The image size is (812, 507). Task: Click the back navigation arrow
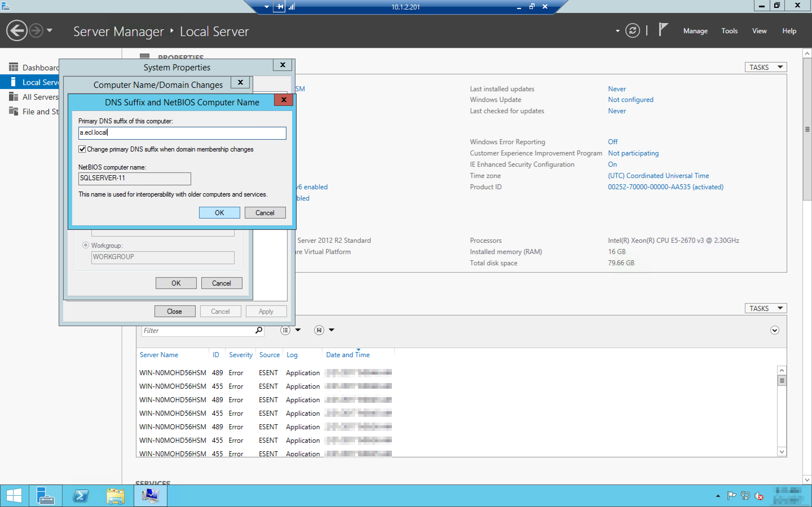[x=16, y=31]
